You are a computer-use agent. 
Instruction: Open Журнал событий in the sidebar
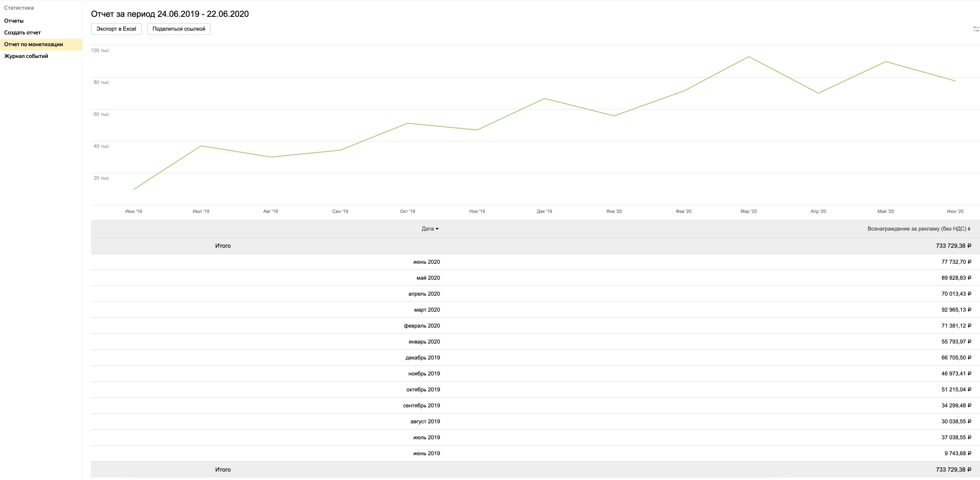click(x=26, y=56)
